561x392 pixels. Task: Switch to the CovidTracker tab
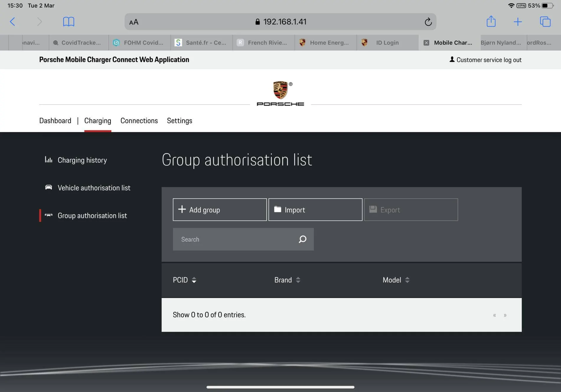pos(79,43)
